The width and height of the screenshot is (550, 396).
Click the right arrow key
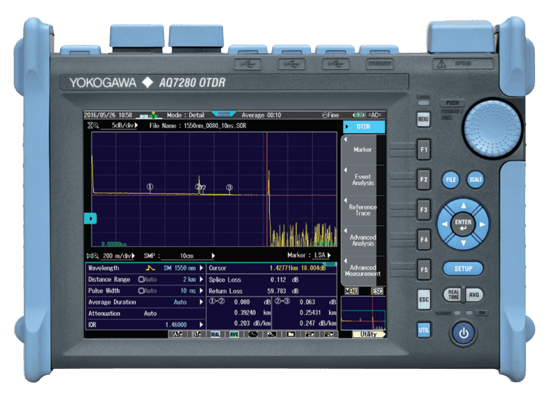(x=482, y=224)
